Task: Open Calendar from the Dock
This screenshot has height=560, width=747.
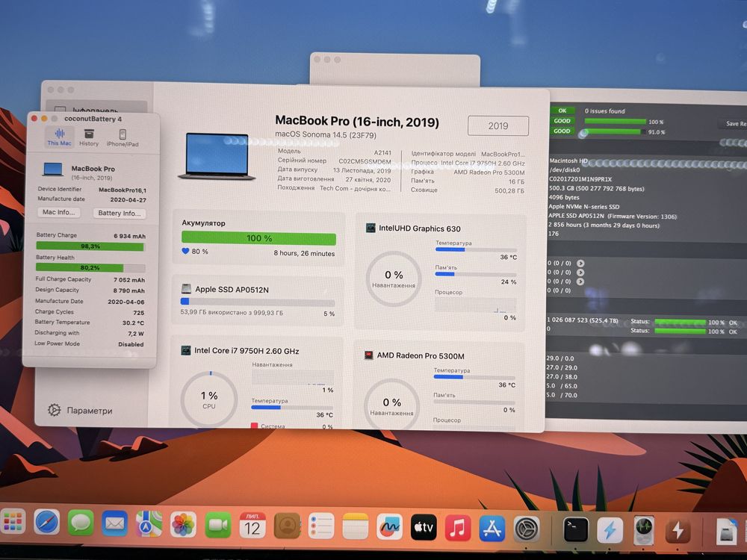Action: coord(252,525)
